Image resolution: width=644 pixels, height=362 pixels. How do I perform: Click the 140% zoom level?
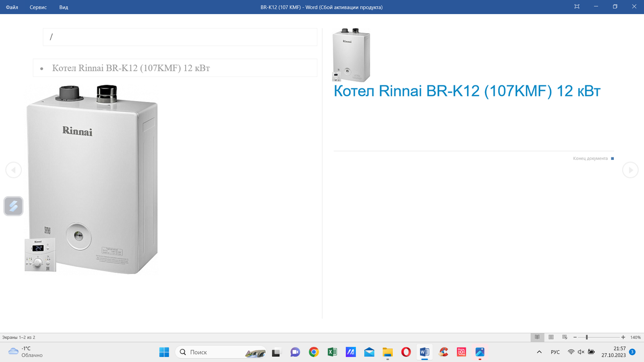pyautogui.click(x=635, y=337)
